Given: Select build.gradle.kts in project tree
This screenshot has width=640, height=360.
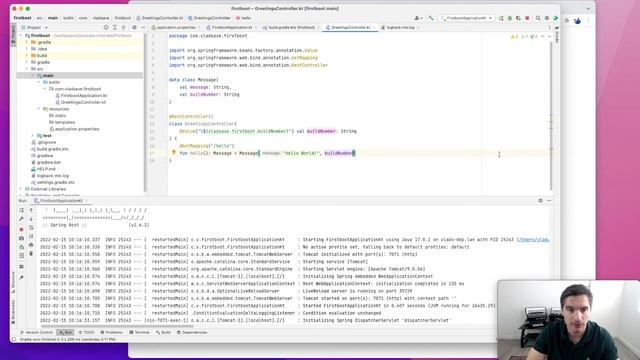Looking at the screenshot, I should [49, 149].
